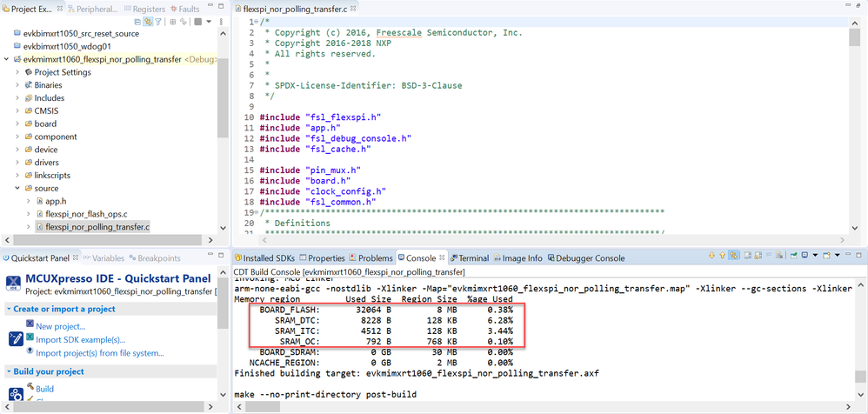Open Display Selected Console dropdown arrow
The height and width of the screenshot is (414, 868).
tap(815, 255)
